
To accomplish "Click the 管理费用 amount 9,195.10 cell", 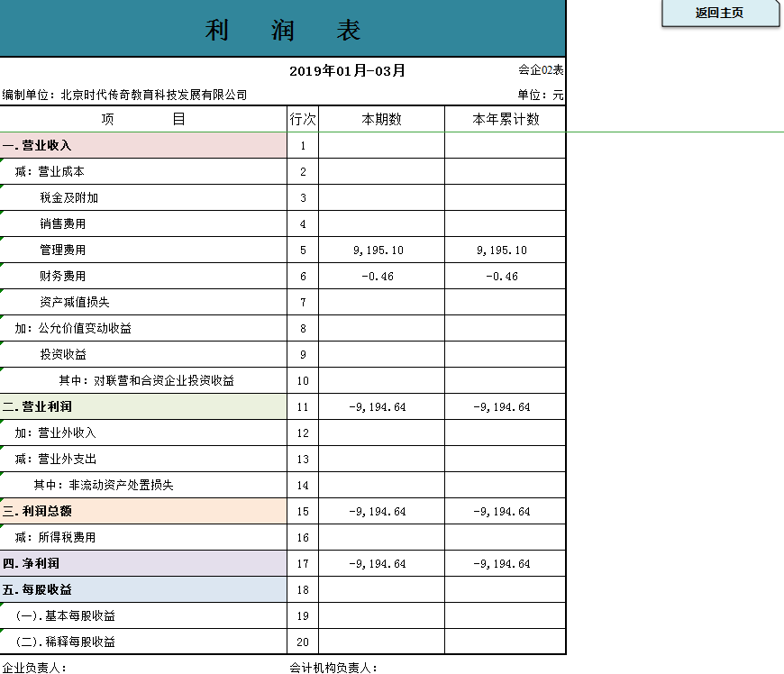I will [x=381, y=250].
